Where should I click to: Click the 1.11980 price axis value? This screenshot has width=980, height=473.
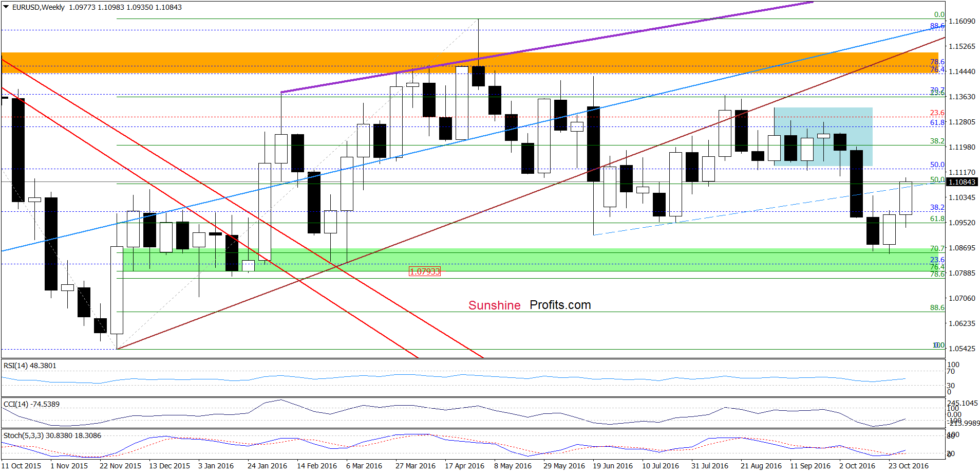tap(962, 147)
